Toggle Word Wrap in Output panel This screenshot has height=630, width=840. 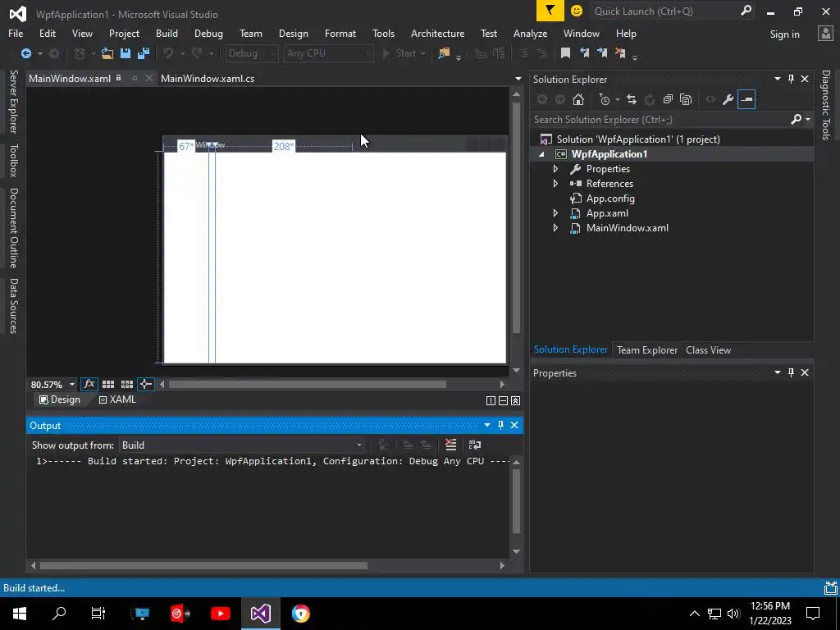475,444
